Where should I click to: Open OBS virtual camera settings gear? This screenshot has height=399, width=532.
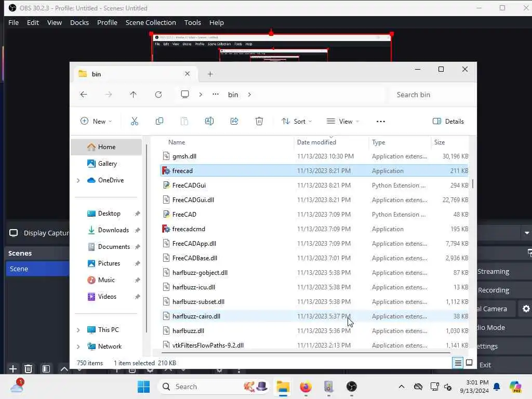[526, 309]
